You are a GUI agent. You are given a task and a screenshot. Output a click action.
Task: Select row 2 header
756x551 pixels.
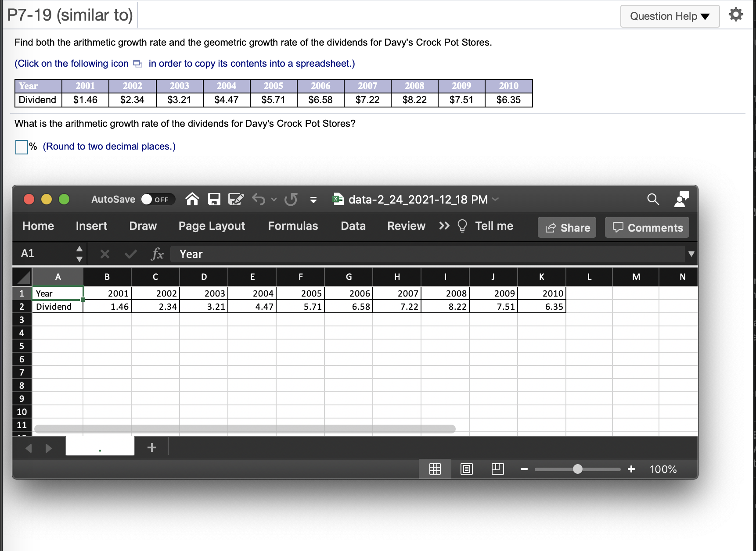22,307
